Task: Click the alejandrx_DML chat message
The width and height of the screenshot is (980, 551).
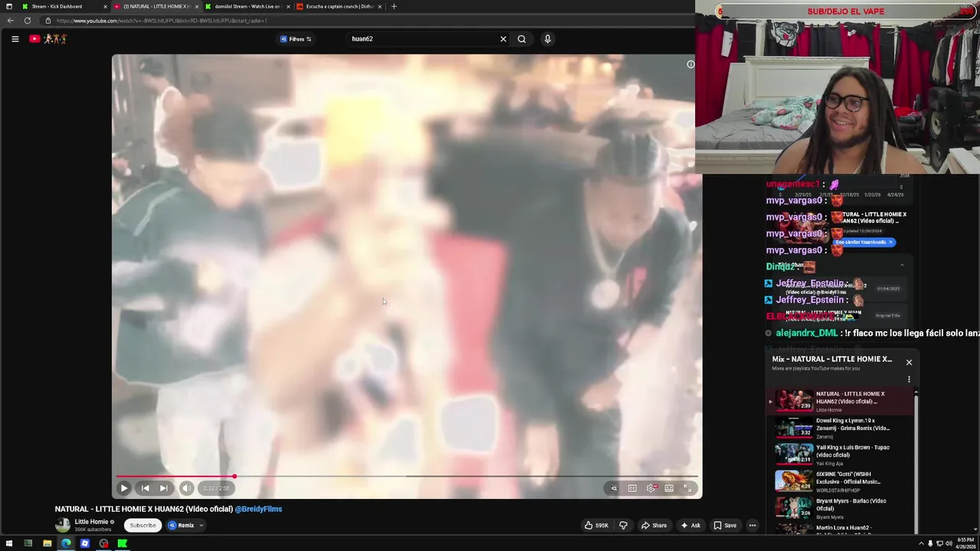Action: (x=873, y=334)
